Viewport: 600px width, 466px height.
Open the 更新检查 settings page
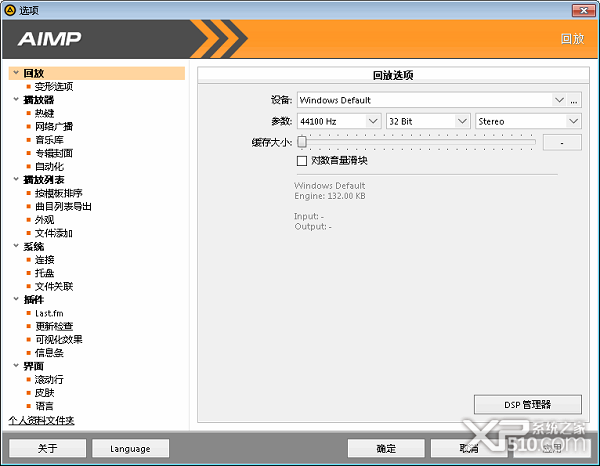[x=54, y=326]
